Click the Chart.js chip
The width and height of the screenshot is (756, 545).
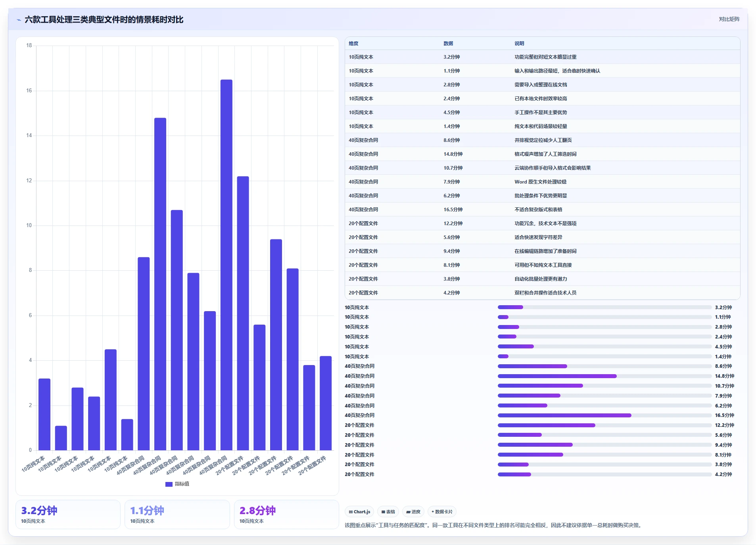359,512
